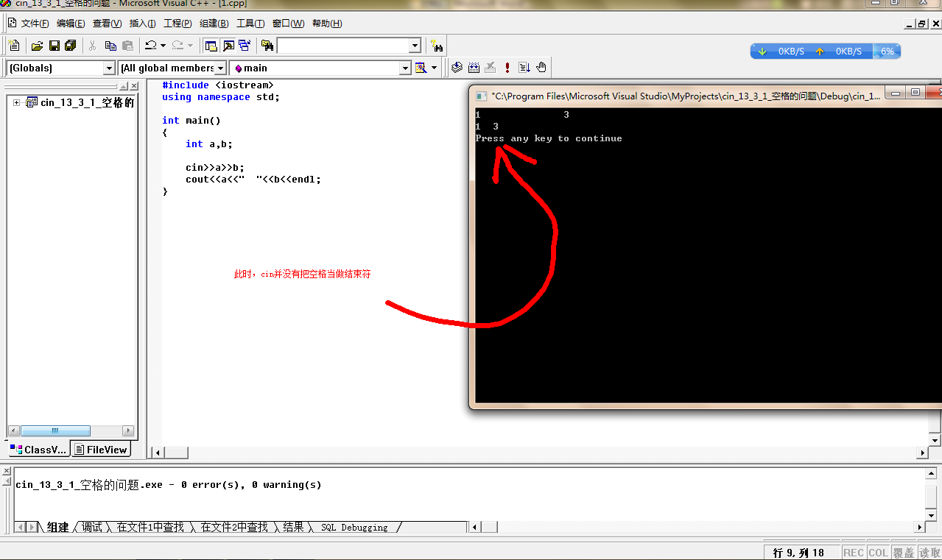Select the SQL Debugging output tab
The height and width of the screenshot is (560, 942).
click(354, 528)
